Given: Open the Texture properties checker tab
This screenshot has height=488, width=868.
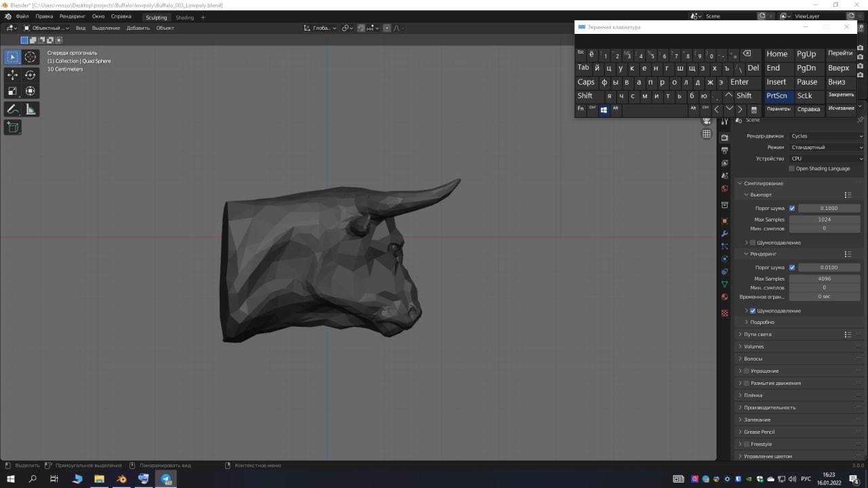Looking at the screenshot, I should [x=724, y=313].
